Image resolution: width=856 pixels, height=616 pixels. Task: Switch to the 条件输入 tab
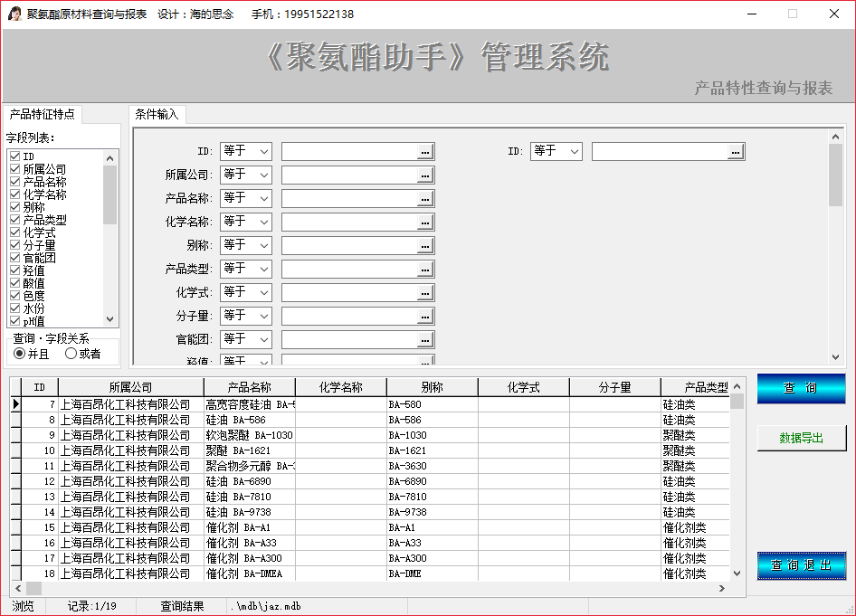click(157, 115)
